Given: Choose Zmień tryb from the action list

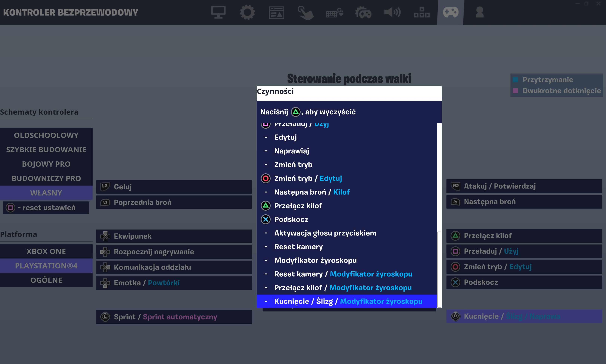Looking at the screenshot, I should click(347, 165).
